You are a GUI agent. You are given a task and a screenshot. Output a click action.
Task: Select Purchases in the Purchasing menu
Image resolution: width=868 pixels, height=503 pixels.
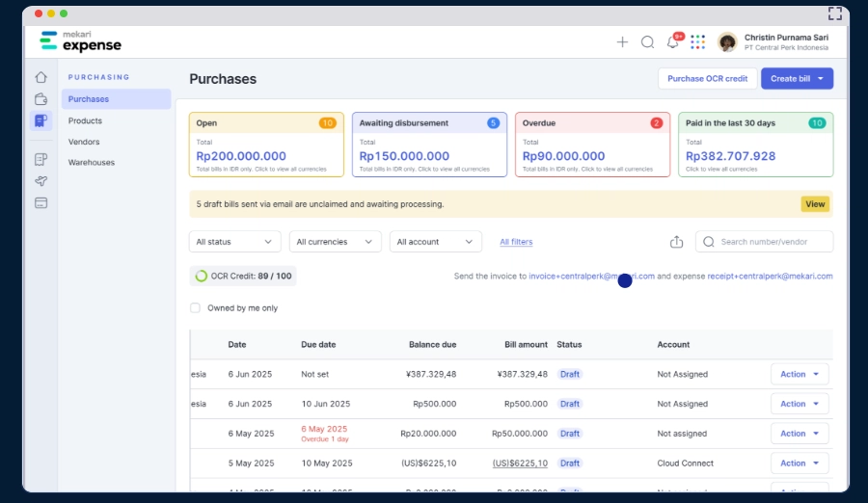coord(117,99)
